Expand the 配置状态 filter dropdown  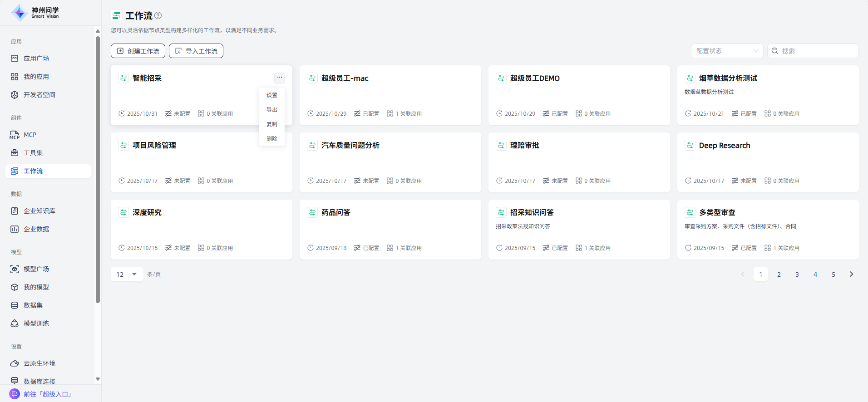[727, 51]
